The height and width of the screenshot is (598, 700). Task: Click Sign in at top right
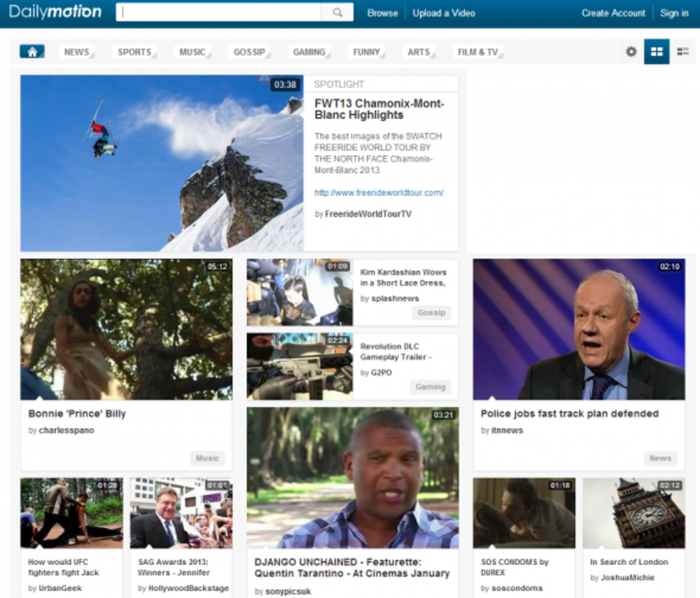(674, 13)
